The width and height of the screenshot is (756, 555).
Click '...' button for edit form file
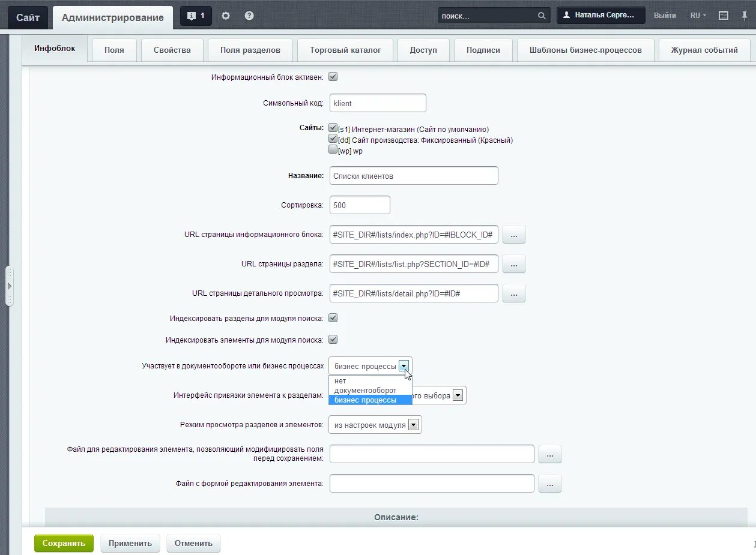[550, 484]
